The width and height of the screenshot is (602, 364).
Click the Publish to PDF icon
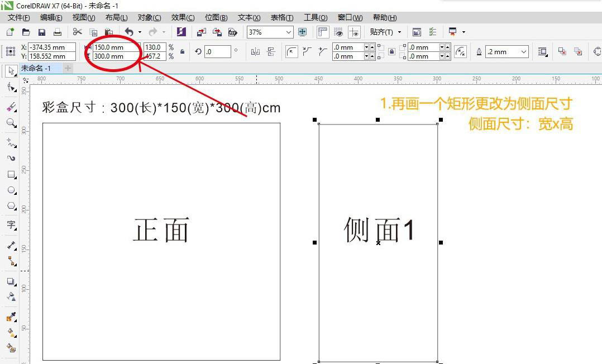[233, 32]
